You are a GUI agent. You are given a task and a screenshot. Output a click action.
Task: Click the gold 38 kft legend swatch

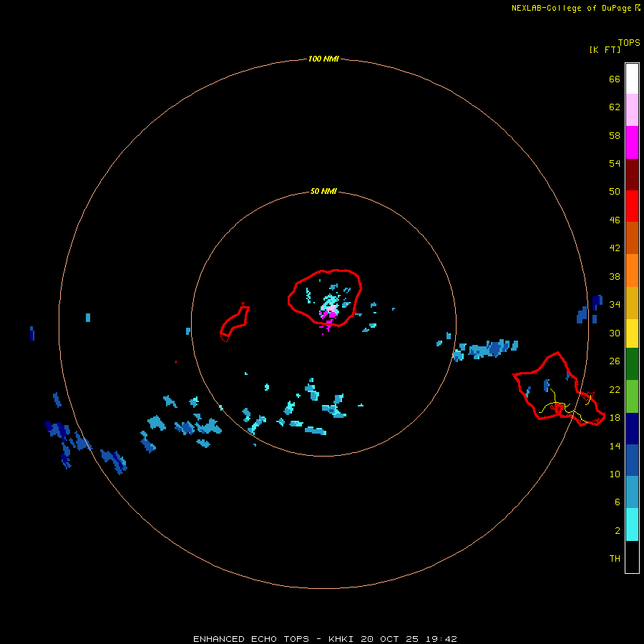(632, 302)
